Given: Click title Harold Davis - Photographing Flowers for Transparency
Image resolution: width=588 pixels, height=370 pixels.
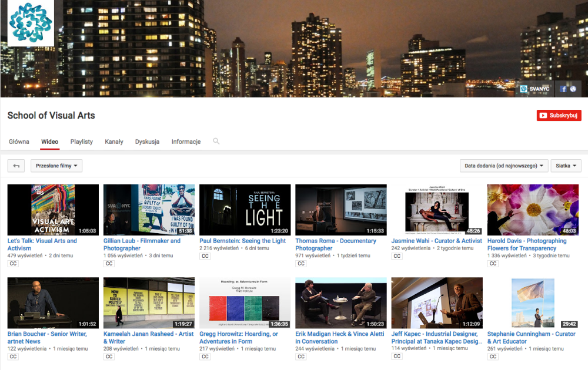Looking at the screenshot, I should click(527, 244).
